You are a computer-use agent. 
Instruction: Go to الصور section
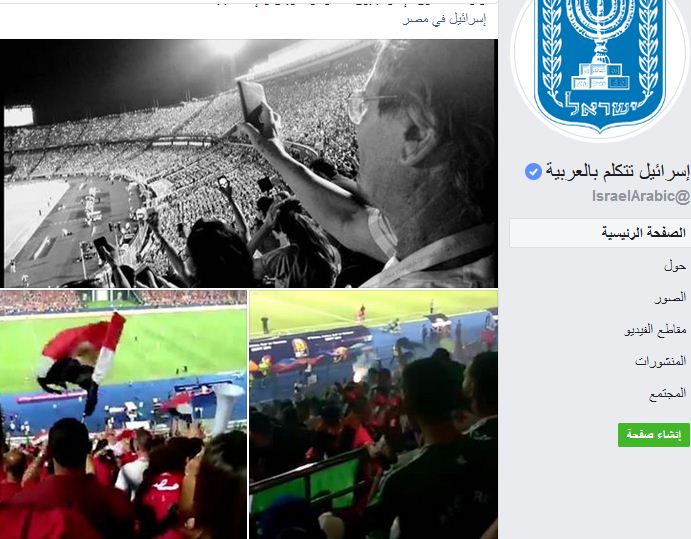tap(670, 298)
